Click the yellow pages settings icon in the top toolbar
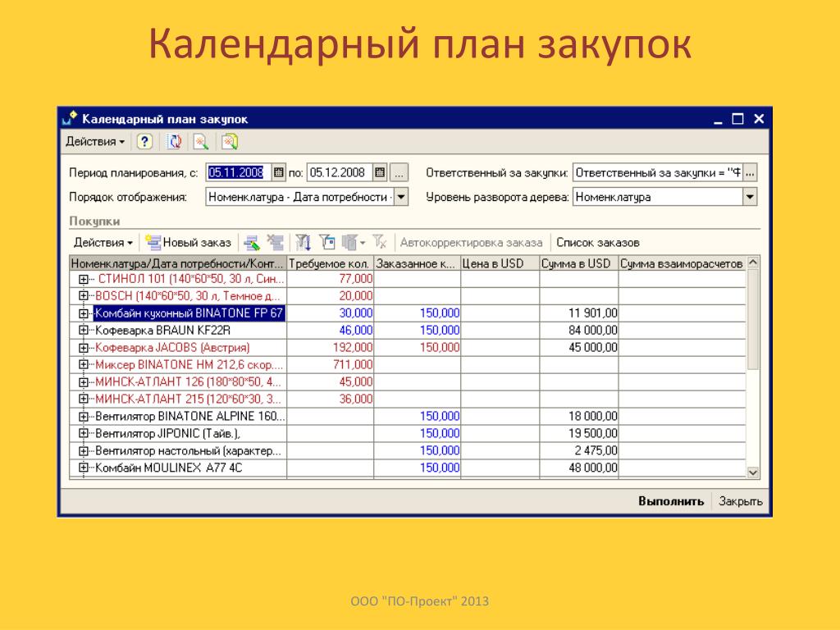This screenshot has width=840, height=630. [230, 141]
